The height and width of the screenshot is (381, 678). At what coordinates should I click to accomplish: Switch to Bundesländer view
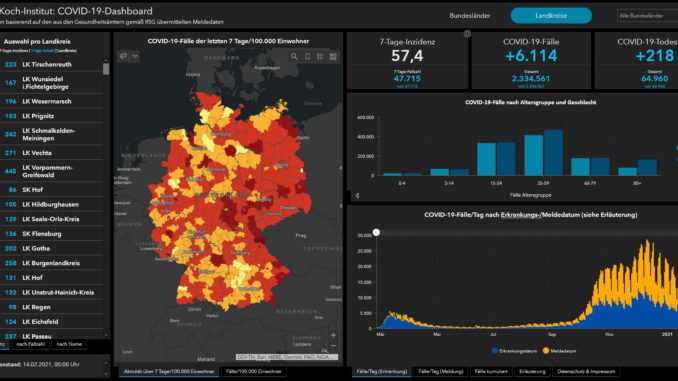pos(470,16)
